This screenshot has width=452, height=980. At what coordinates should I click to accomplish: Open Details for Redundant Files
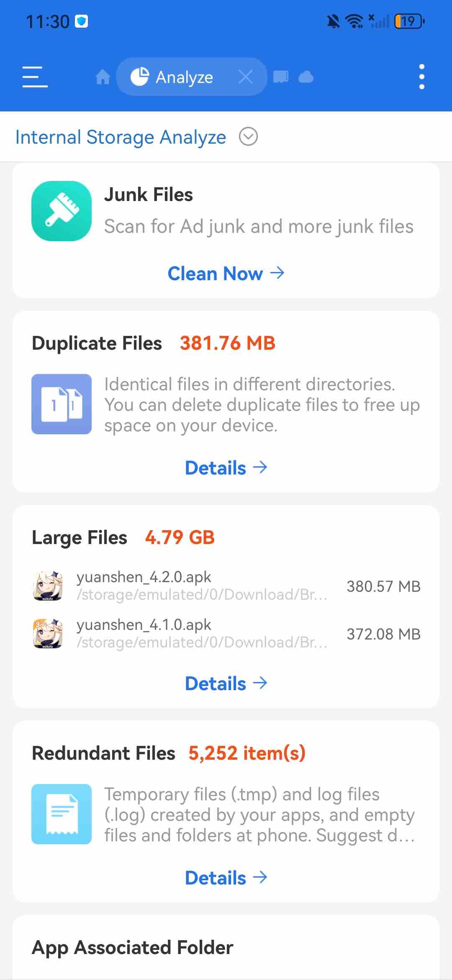226,878
